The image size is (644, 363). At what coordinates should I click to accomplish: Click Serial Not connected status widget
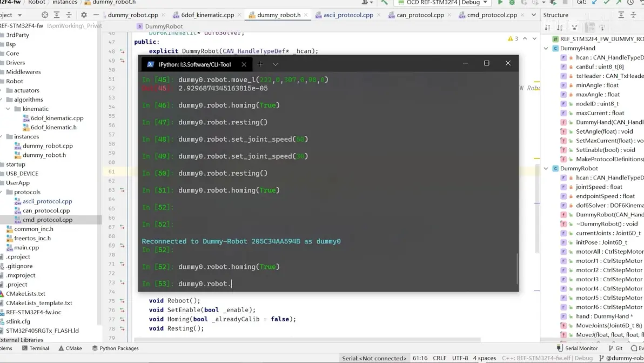(x=374, y=358)
